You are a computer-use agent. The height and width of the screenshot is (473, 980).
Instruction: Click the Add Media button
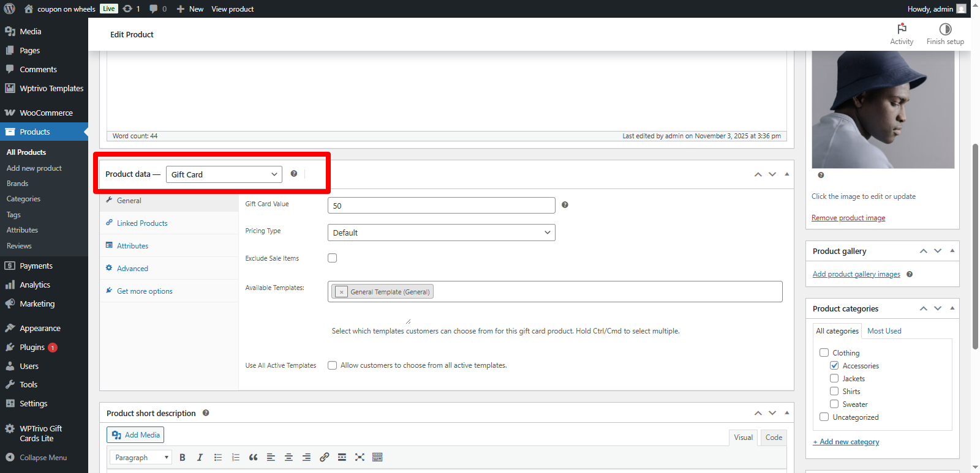click(135, 435)
